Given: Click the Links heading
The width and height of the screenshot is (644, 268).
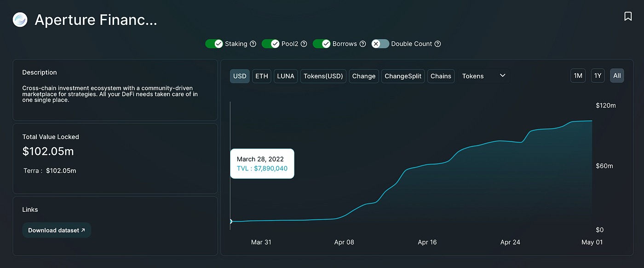Looking at the screenshot, I should [30, 210].
